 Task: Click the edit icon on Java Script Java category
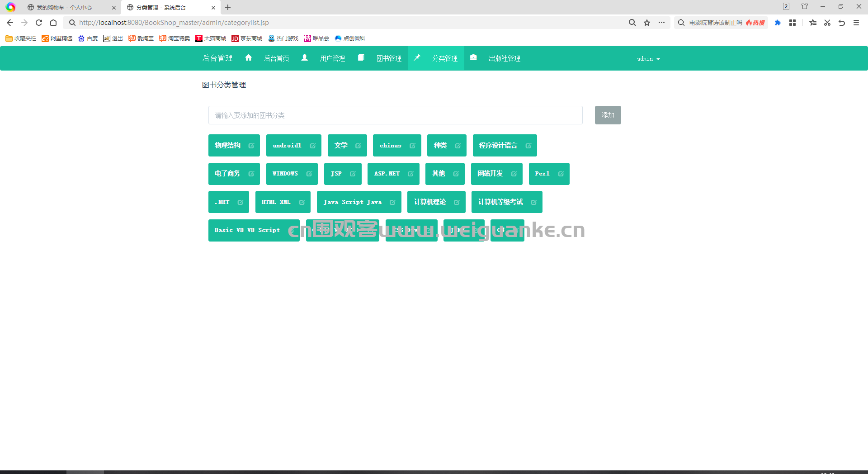[393, 202]
